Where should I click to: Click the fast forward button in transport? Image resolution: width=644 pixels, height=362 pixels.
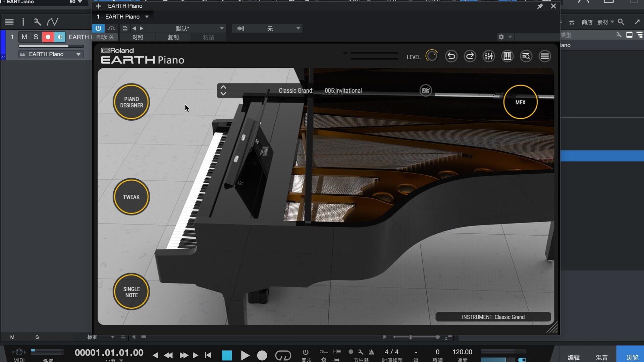click(x=184, y=355)
